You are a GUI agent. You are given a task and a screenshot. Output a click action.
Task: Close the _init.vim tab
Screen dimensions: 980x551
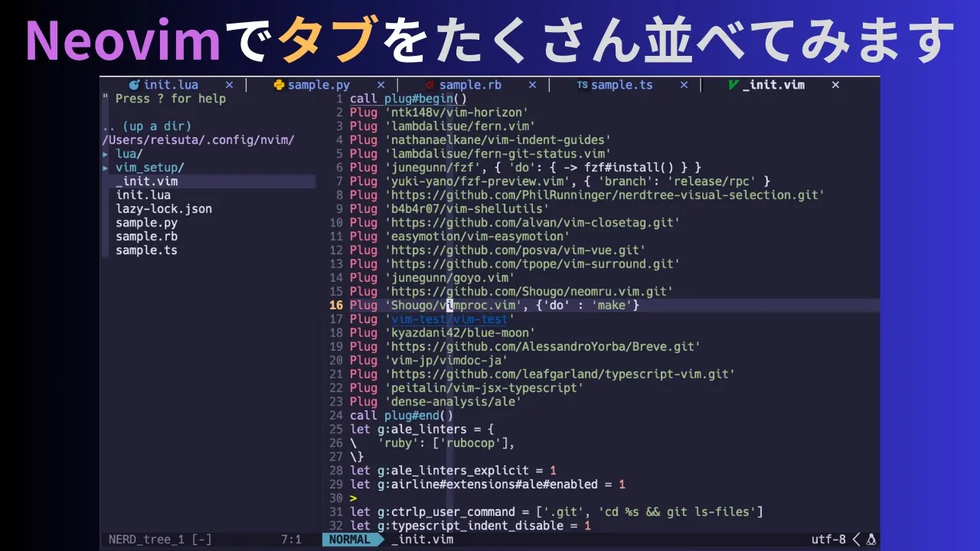(x=835, y=85)
